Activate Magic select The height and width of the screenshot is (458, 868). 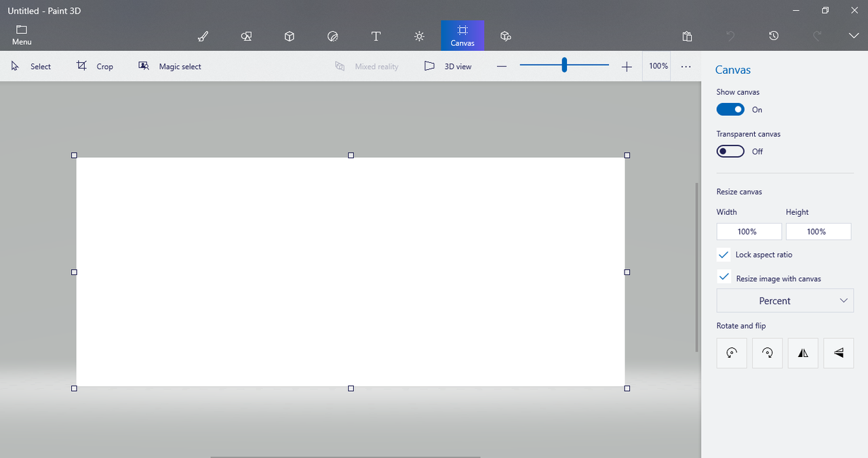pyautogui.click(x=170, y=66)
